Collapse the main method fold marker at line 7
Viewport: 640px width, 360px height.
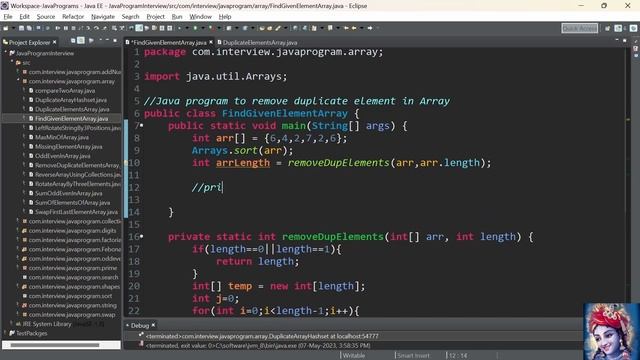[x=142, y=125]
